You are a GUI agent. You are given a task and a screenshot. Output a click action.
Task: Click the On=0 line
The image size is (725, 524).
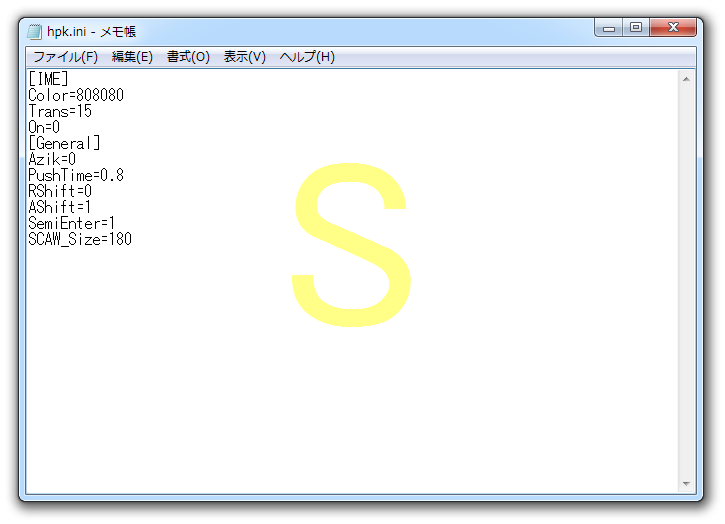[x=44, y=127]
